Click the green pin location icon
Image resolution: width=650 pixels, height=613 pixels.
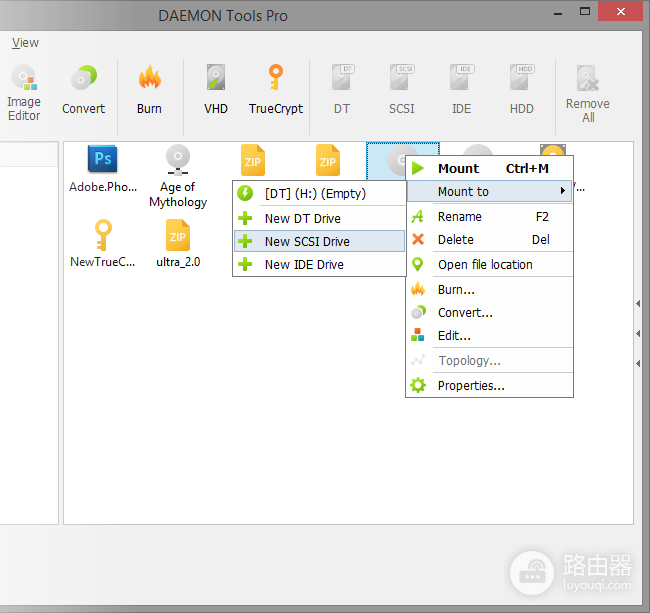tap(417, 264)
